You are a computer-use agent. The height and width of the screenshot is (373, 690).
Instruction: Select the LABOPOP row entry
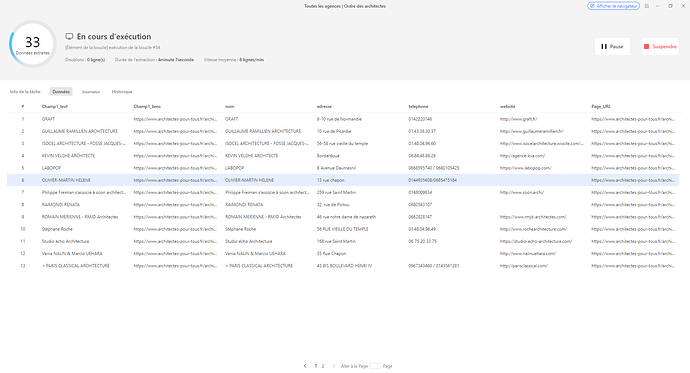point(343,168)
